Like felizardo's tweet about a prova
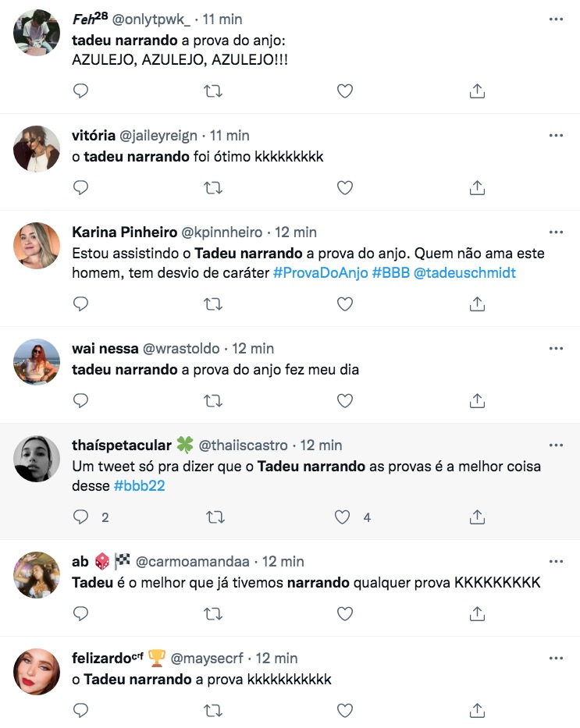Viewport: 580px width, 728px height. 345,710
